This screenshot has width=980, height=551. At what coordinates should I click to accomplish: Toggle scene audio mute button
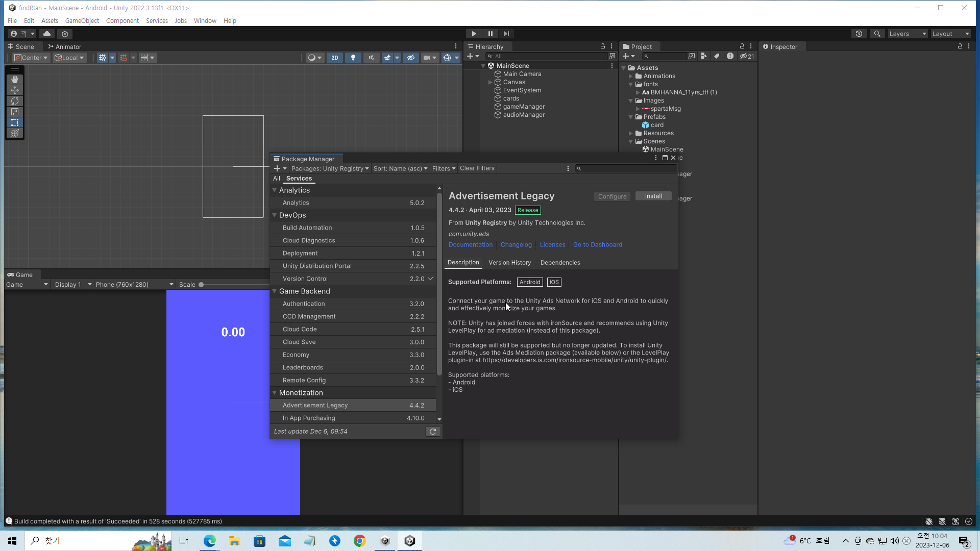[x=372, y=58]
